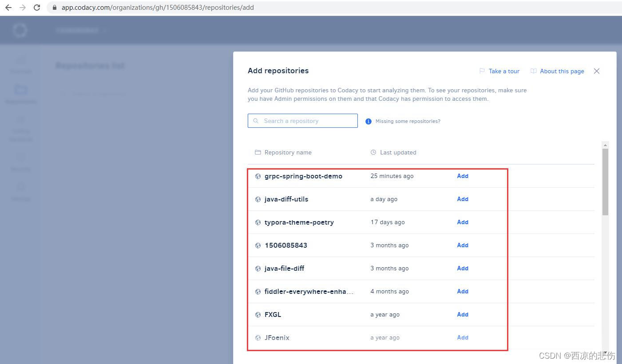
Task: Click the Repository name column header
Action: coord(288,152)
